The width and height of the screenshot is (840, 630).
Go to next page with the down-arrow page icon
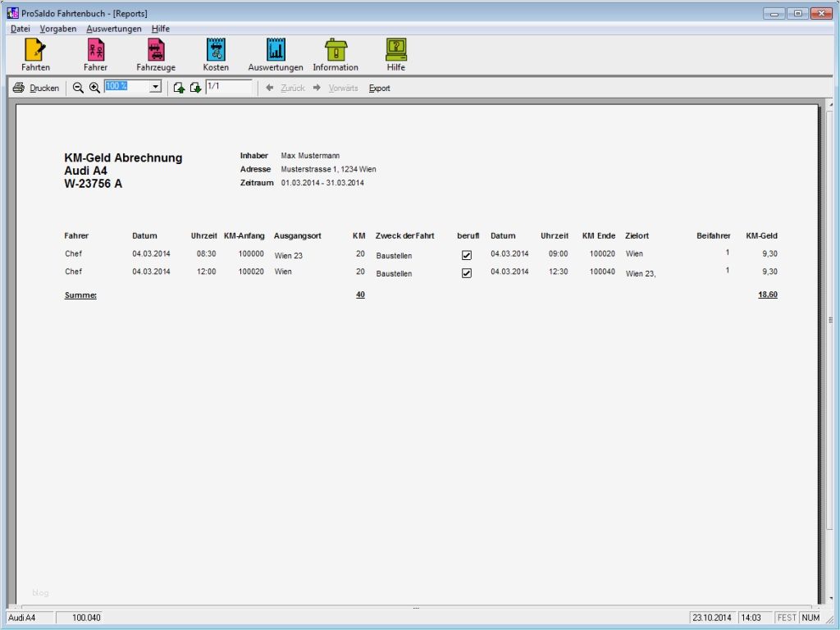point(195,88)
